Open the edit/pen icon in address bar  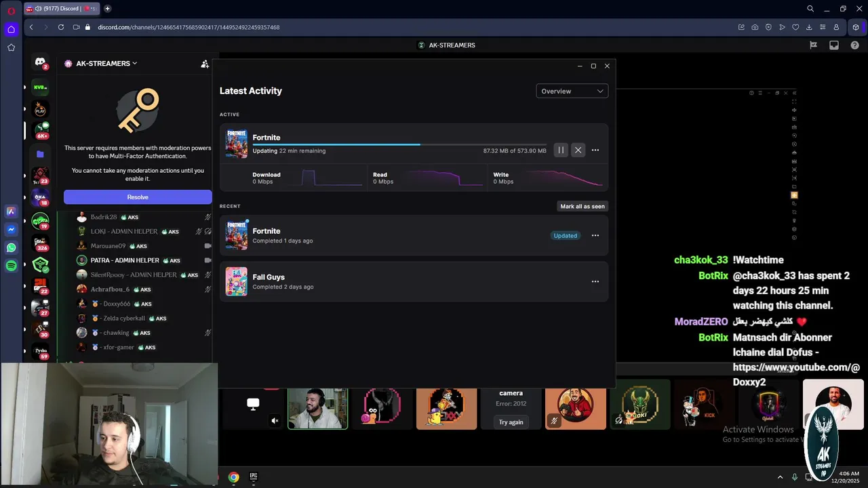741,27
